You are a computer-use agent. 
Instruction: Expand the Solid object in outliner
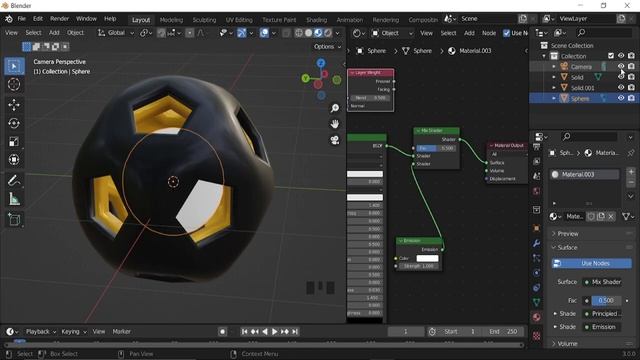pyautogui.click(x=553, y=77)
